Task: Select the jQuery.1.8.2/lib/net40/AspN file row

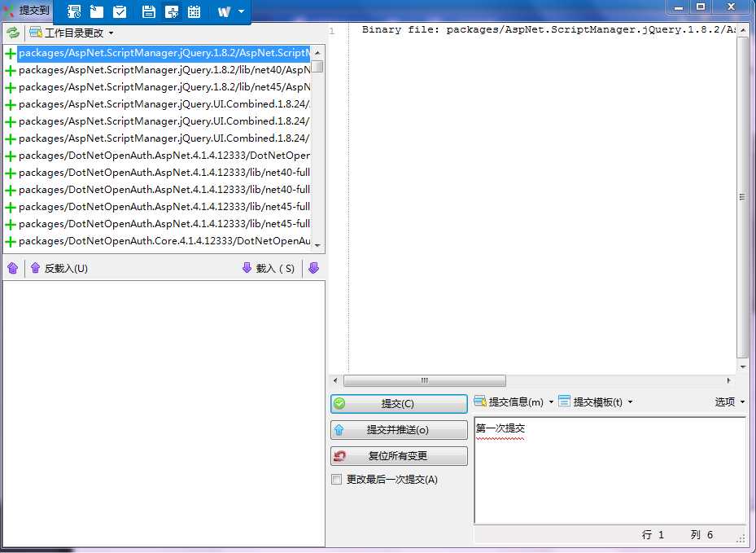Action: (164, 71)
